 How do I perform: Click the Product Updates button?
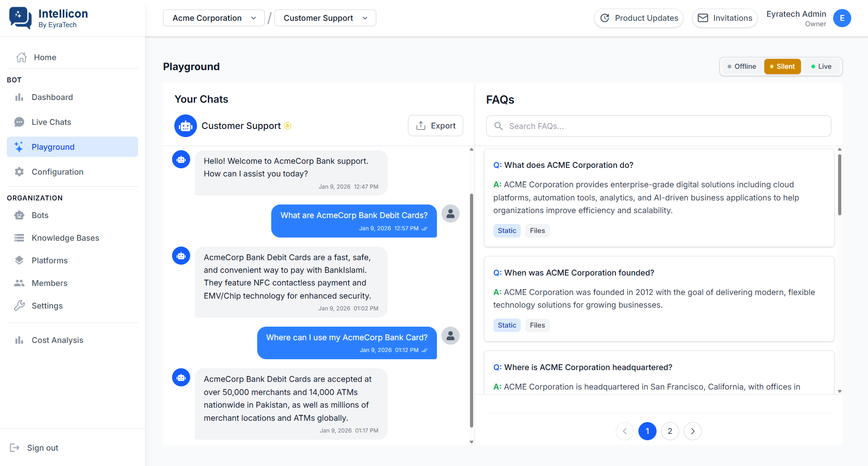pos(638,18)
